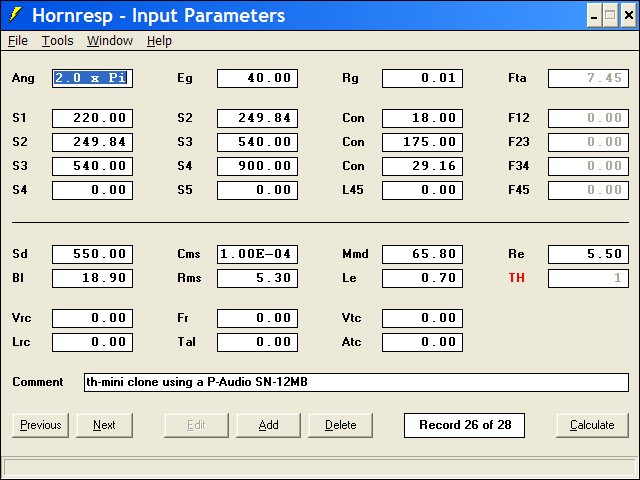
Task: Click the F45 field
Action: click(x=588, y=190)
